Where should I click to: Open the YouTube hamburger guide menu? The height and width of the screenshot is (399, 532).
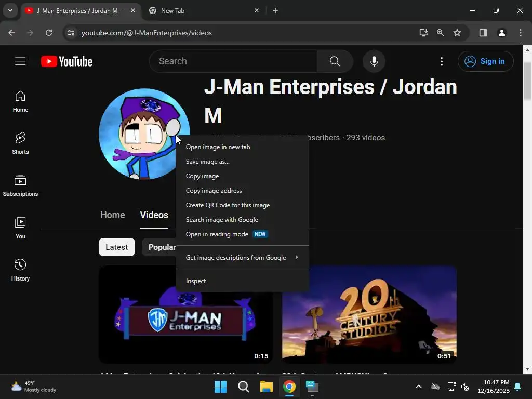20,61
